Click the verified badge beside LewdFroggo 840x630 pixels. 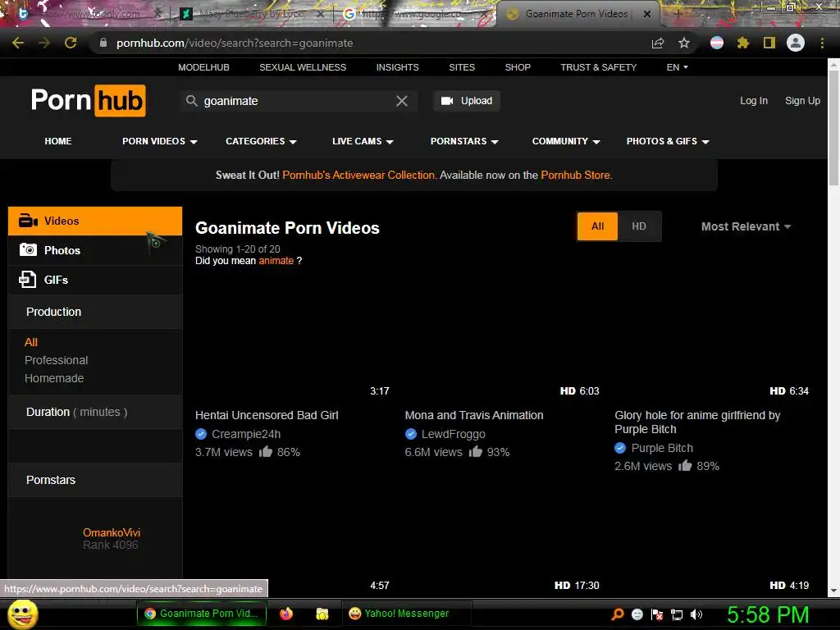[x=411, y=434]
